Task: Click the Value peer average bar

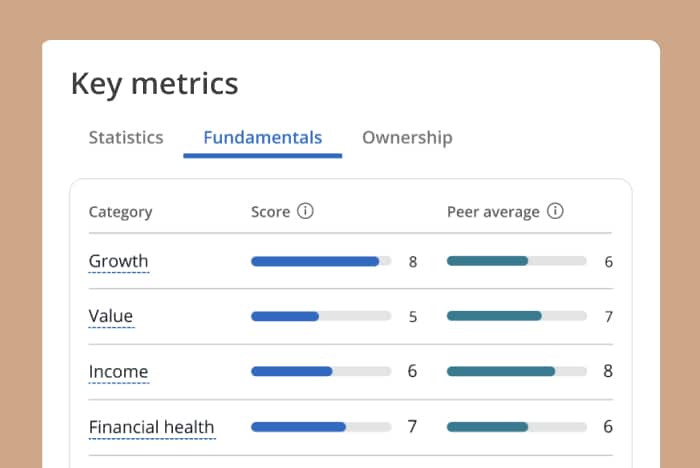Action: coord(516,317)
